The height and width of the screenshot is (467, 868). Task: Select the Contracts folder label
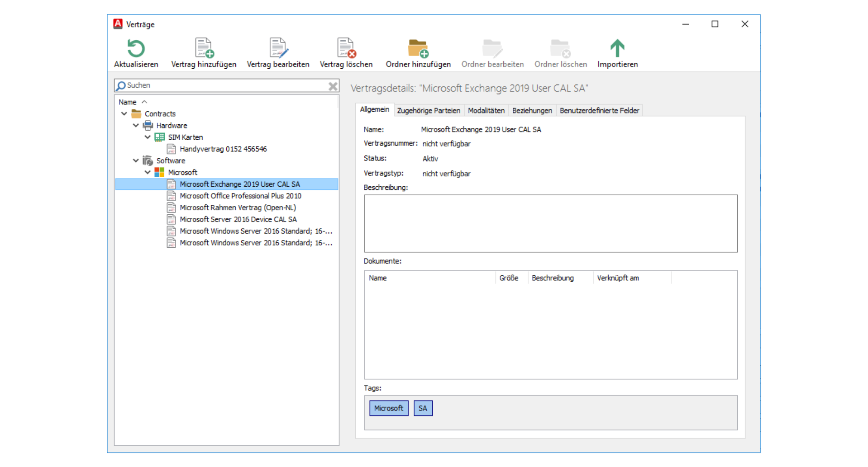tap(160, 114)
